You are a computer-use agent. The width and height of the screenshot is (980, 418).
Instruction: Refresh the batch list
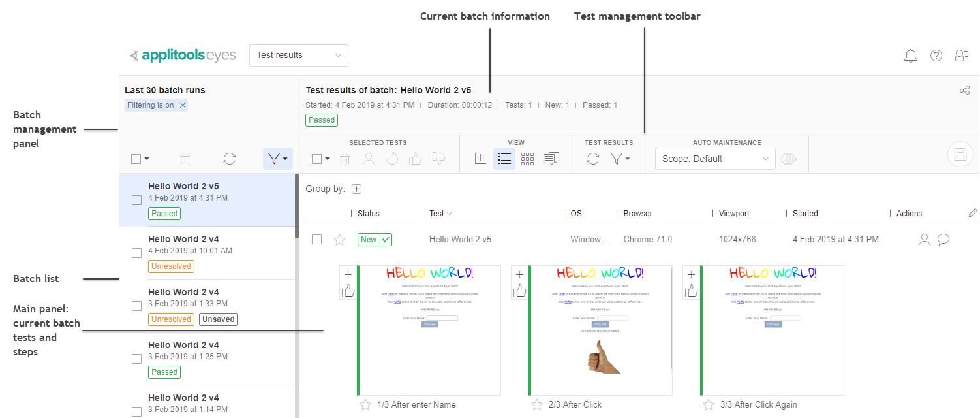click(x=230, y=159)
